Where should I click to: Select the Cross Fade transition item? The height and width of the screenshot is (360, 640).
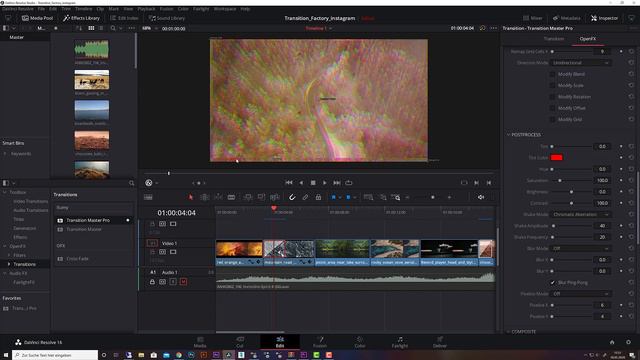click(x=78, y=259)
